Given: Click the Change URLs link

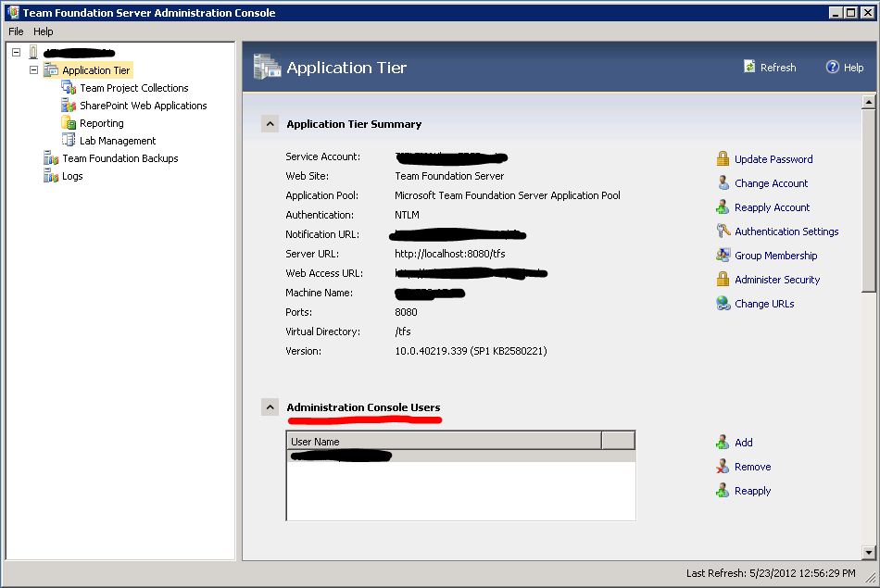Looking at the screenshot, I should [764, 304].
